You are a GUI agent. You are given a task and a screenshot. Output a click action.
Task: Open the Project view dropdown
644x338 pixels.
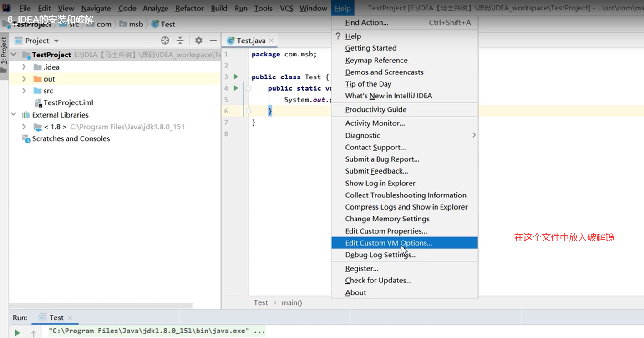coord(56,41)
